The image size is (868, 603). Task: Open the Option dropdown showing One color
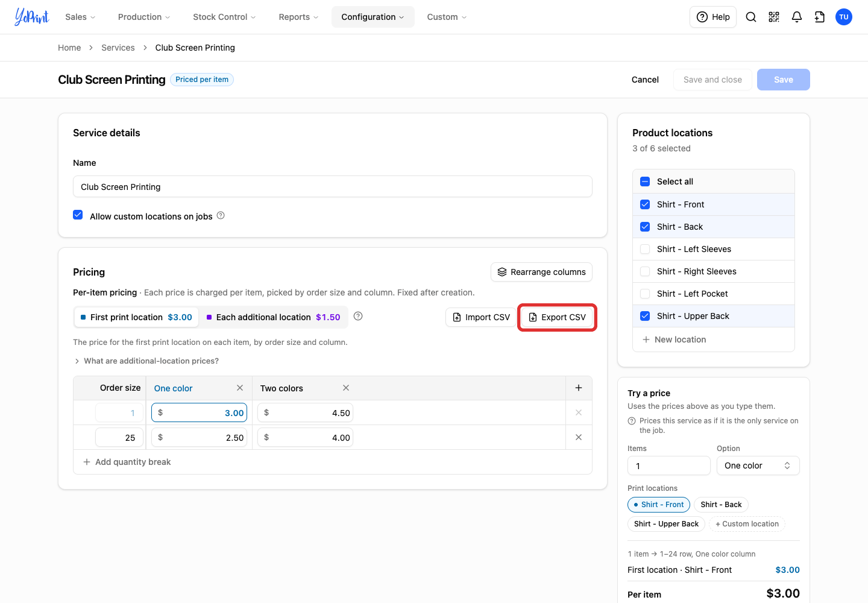[x=758, y=466]
